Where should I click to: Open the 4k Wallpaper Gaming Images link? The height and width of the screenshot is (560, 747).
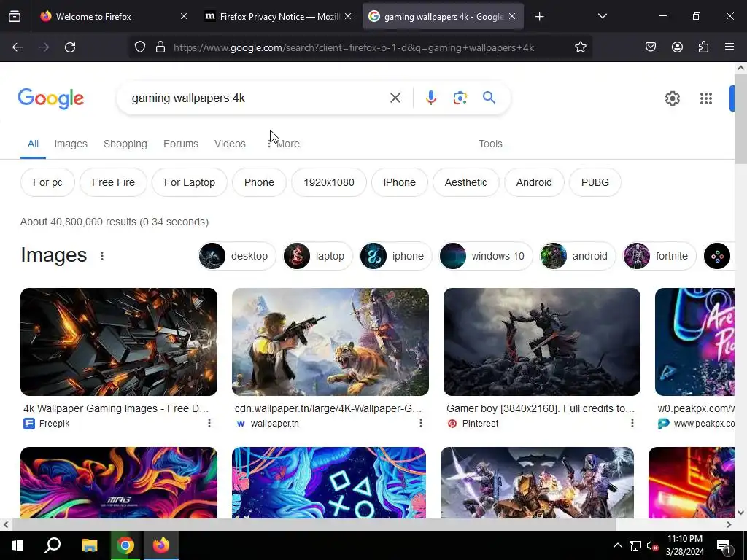pos(116,408)
